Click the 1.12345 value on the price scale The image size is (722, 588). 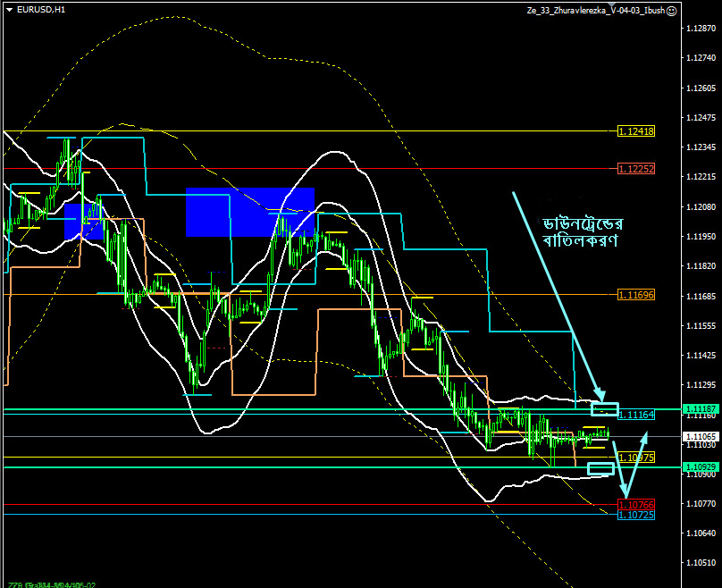701,147
